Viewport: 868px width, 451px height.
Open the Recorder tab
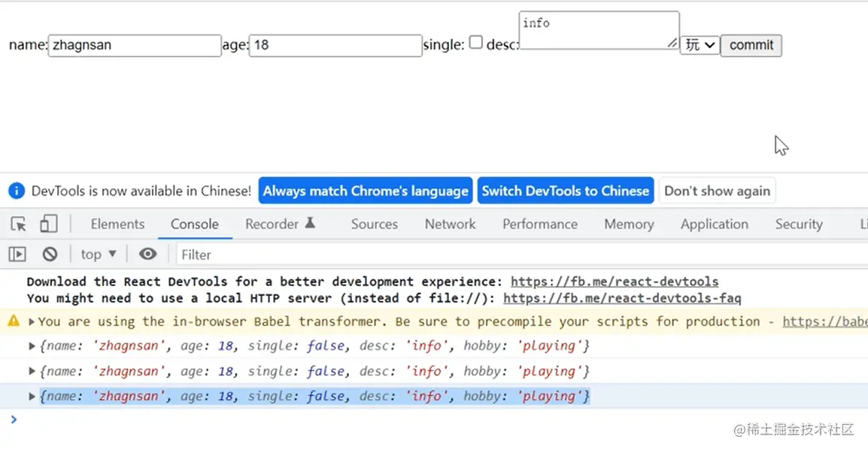tap(280, 224)
